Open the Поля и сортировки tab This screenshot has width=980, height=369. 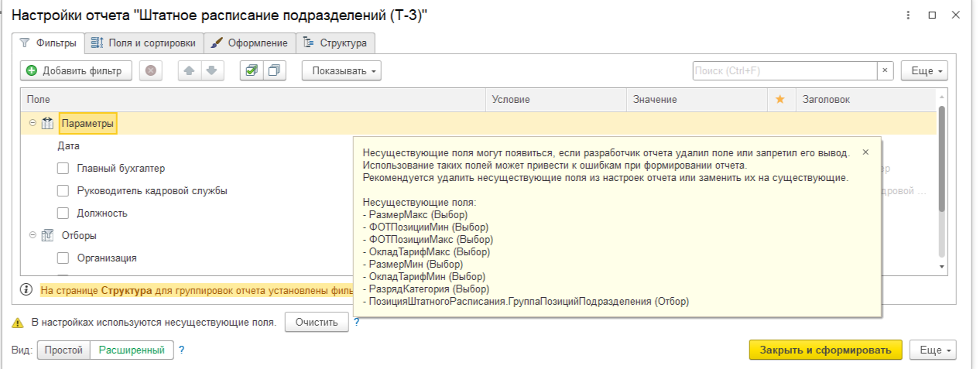coord(145,43)
